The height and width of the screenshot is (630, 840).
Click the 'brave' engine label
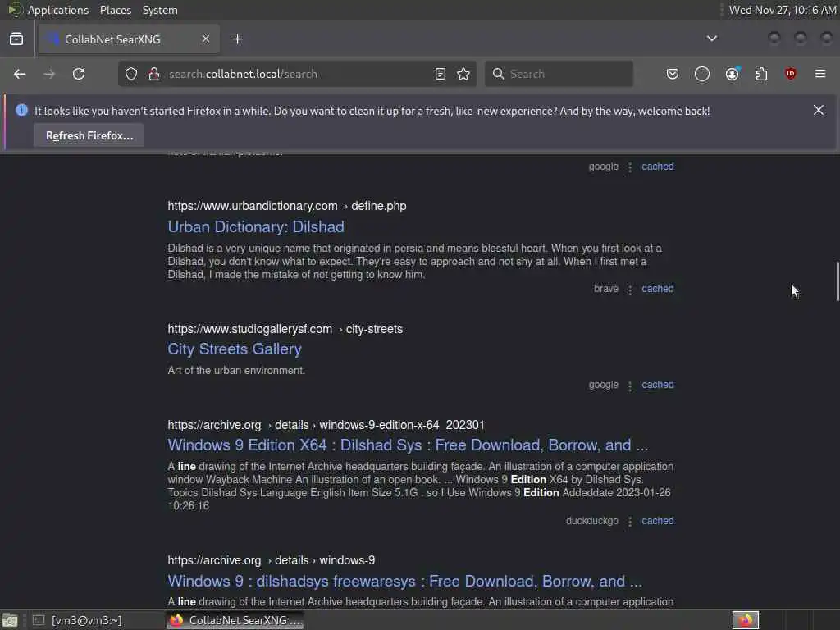coord(606,289)
